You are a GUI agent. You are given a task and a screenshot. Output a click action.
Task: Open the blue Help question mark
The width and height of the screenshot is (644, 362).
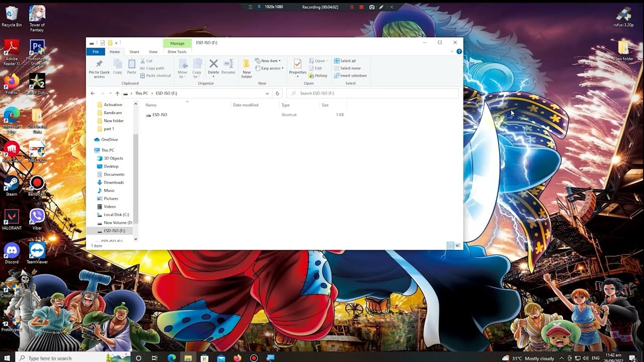459,52
